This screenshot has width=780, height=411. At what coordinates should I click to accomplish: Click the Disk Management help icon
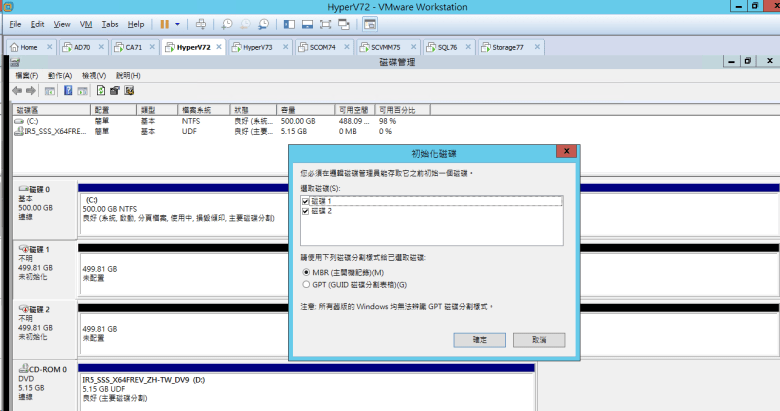pyautogui.click(x=68, y=90)
